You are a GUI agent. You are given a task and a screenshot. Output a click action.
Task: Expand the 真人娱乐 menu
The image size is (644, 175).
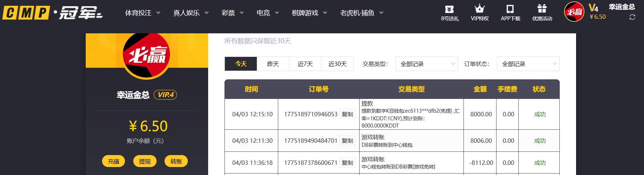tap(191, 13)
